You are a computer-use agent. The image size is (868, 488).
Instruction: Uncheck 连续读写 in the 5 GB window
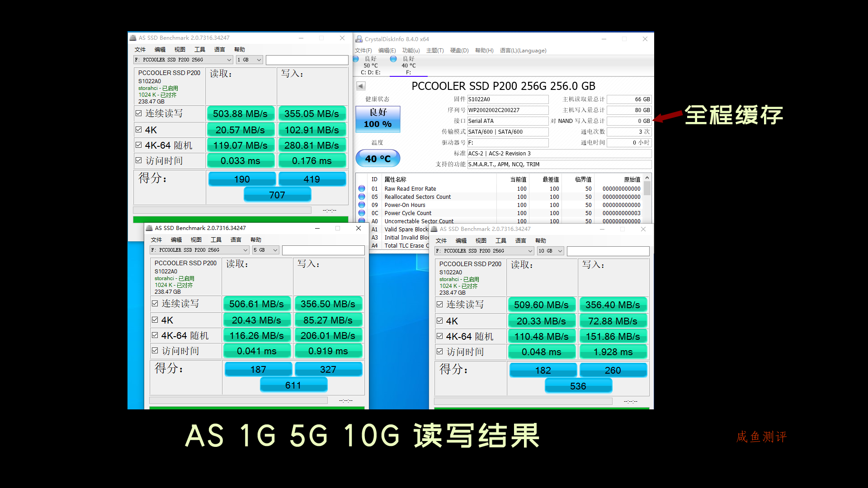[x=155, y=304]
